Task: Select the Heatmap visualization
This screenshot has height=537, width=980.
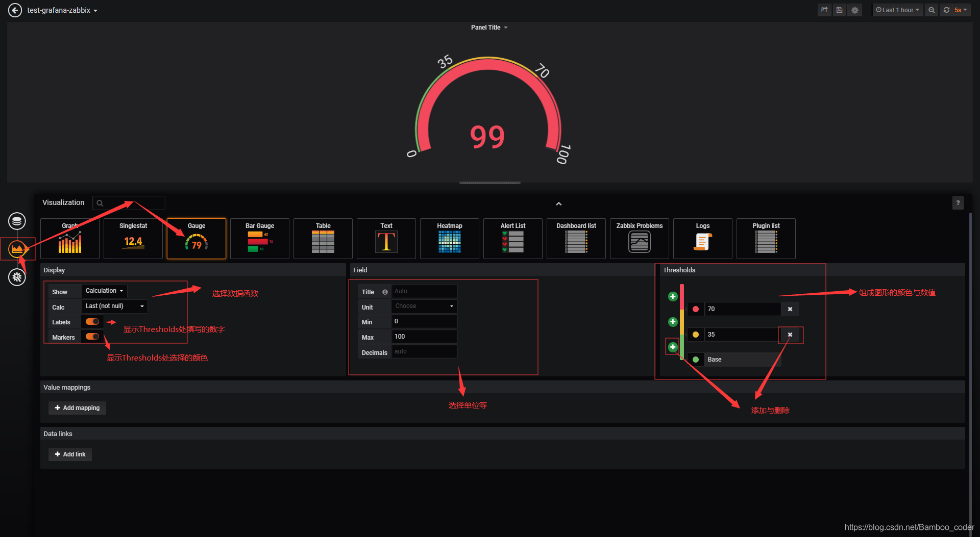Action: (450, 239)
